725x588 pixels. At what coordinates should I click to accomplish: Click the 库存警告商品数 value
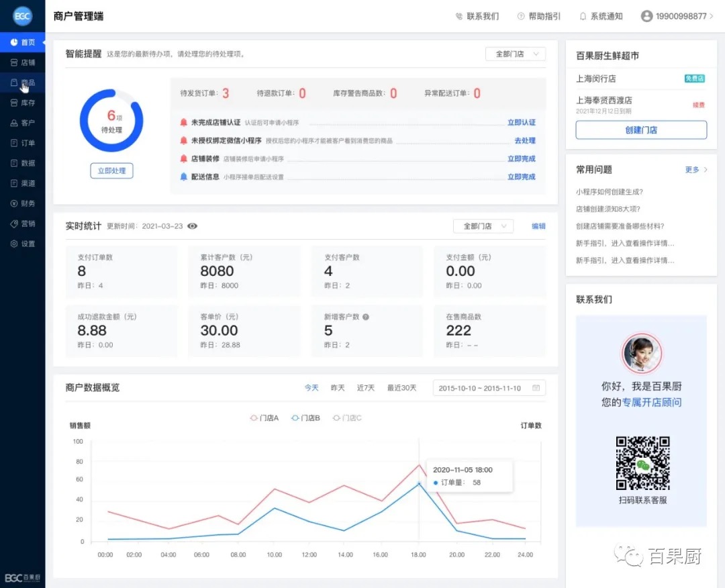coord(393,93)
